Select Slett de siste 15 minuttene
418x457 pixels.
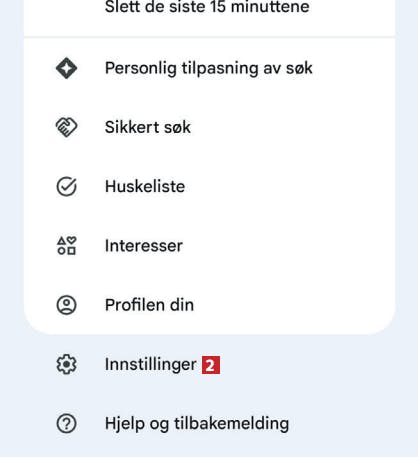210,13
